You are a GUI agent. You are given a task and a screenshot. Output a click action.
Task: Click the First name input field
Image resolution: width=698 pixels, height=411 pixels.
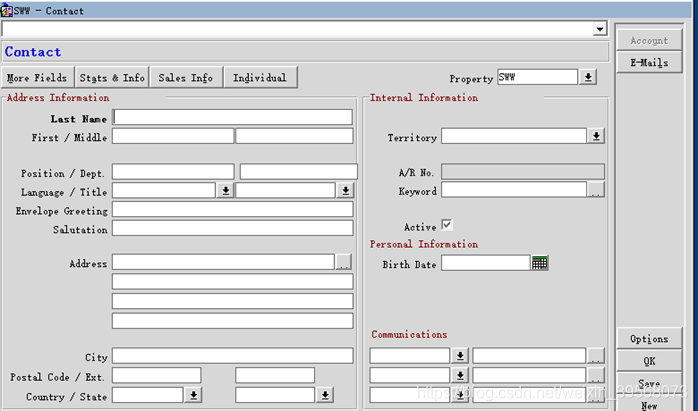[x=173, y=136]
